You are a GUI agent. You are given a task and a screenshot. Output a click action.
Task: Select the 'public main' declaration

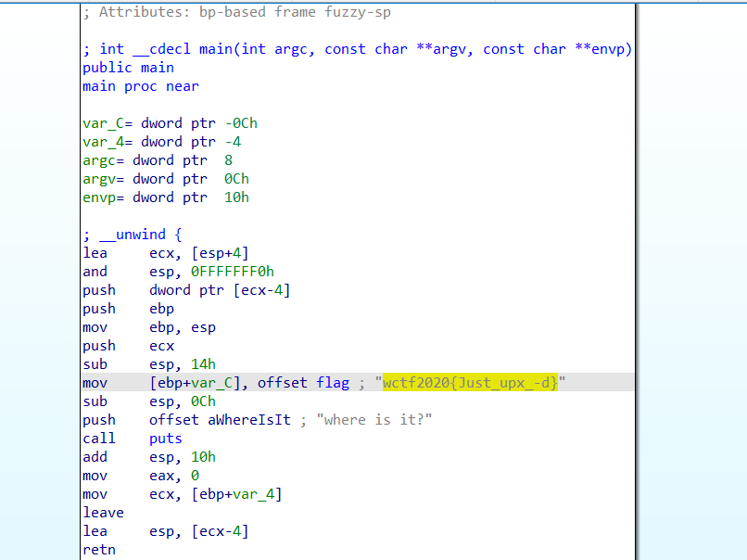point(128,68)
